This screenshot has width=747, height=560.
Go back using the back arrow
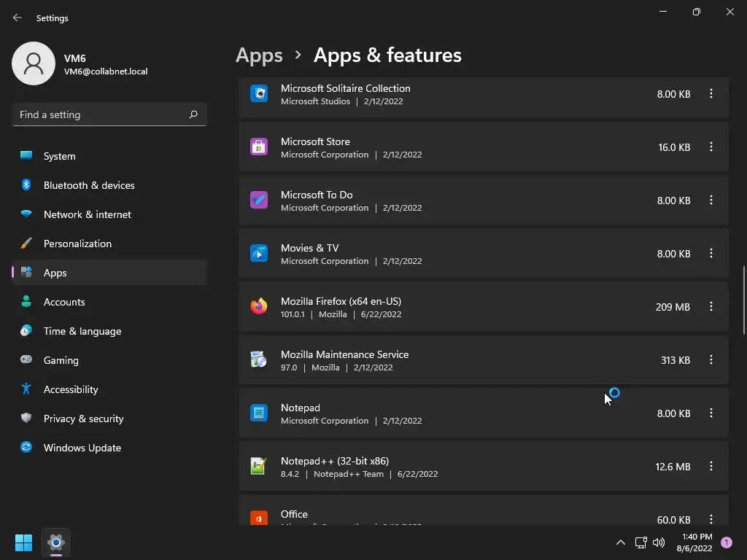click(x=18, y=17)
